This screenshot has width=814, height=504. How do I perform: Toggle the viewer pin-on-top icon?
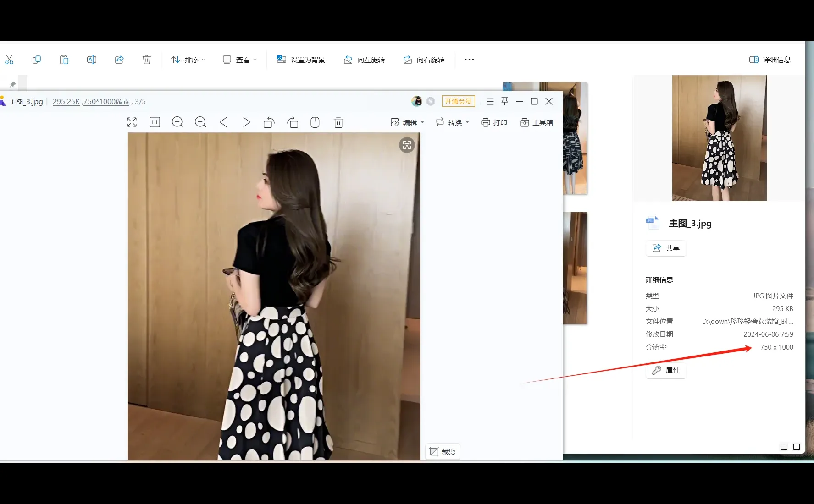tap(505, 101)
